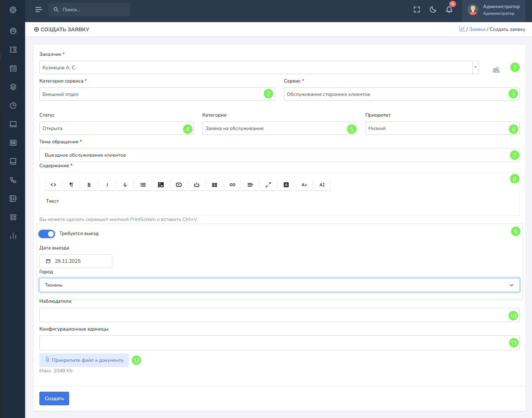Open calendar section in sidebar
The width and height of the screenshot is (532, 418).
[x=13, y=68]
